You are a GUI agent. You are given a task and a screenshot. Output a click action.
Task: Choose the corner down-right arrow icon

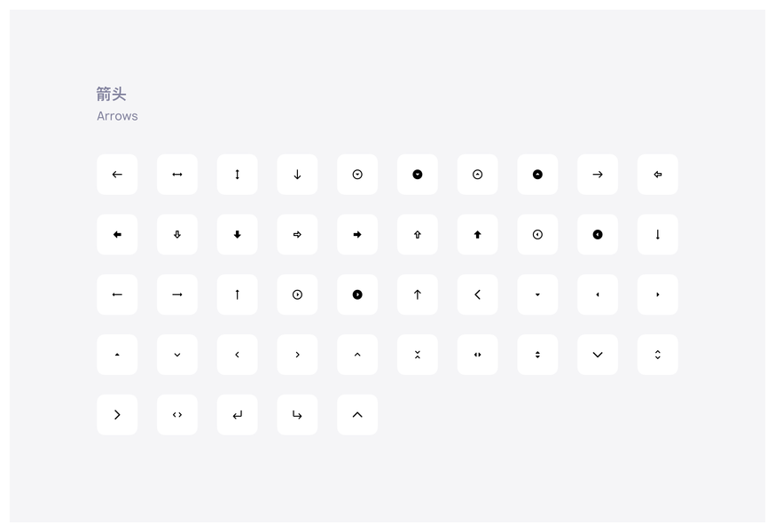click(x=297, y=415)
